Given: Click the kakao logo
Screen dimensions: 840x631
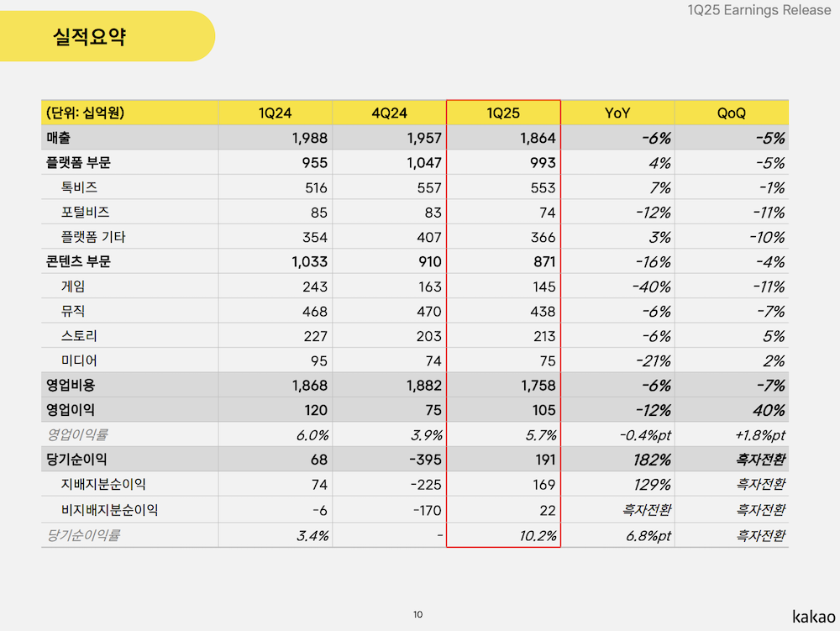Looking at the screenshot, I should (x=814, y=616).
